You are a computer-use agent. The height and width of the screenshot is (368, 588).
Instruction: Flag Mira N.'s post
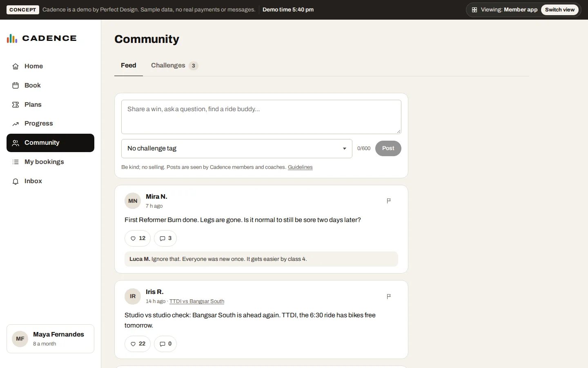click(389, 201)
